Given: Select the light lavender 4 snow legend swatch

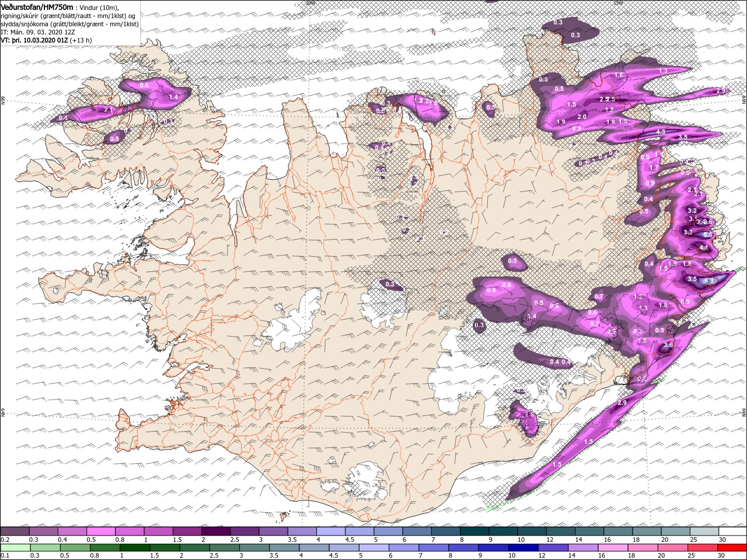Looking at the screenshot, I should 330,531.
